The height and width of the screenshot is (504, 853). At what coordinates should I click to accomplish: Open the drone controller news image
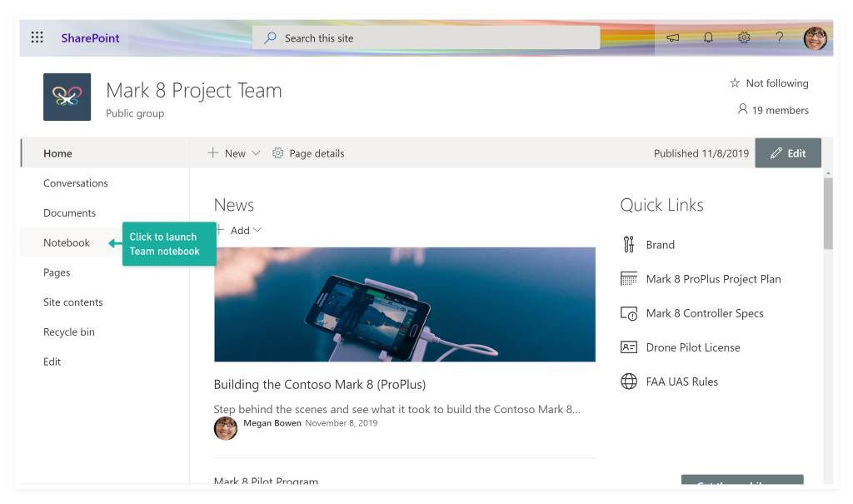[x=405, y=304]
